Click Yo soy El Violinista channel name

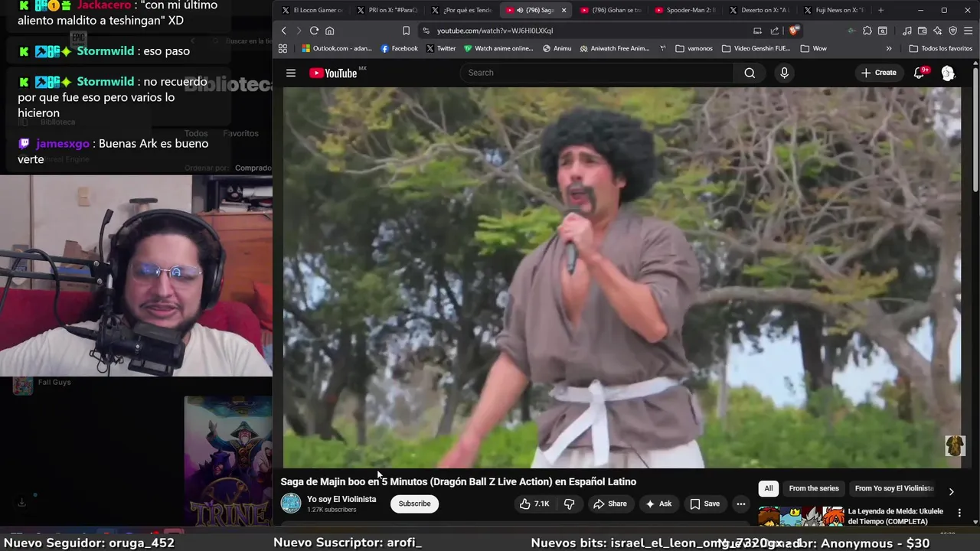341,499
